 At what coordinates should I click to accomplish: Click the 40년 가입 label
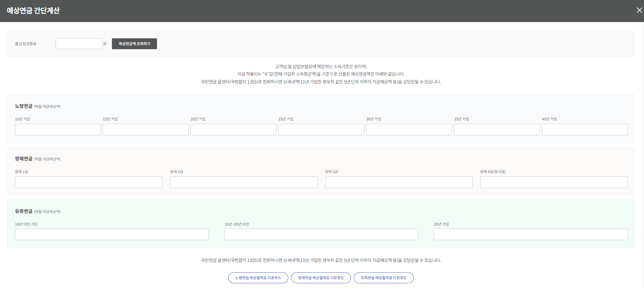point(549,119)
